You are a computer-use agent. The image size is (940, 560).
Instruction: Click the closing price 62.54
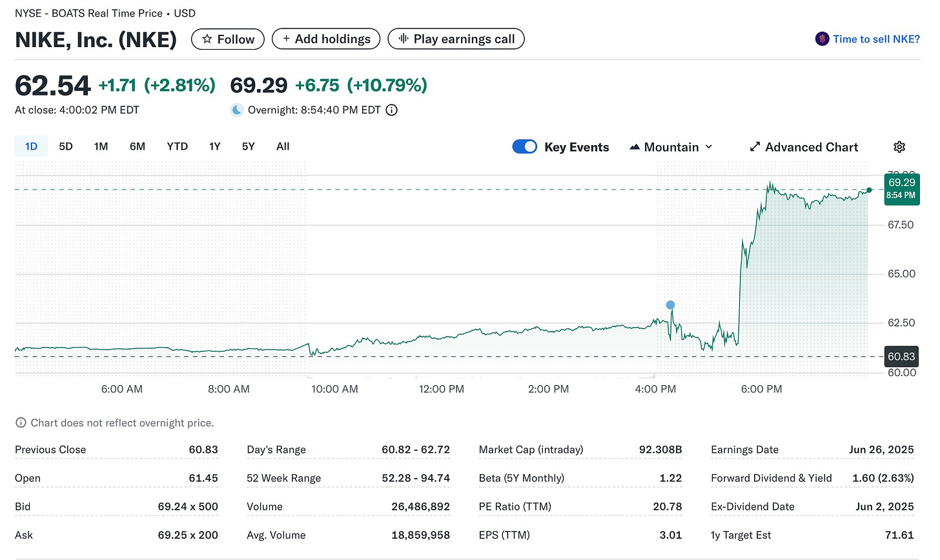point(53,86)
